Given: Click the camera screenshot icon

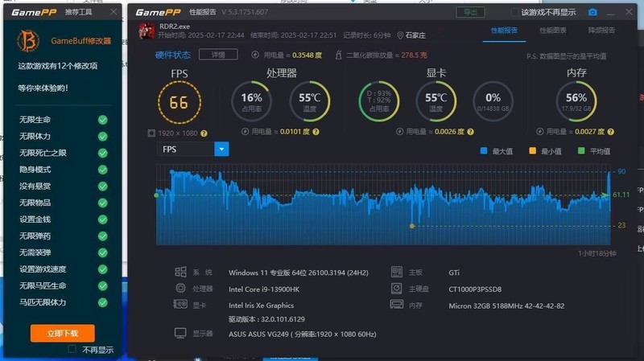Looking at the screenshot, I should coord(592,12).
